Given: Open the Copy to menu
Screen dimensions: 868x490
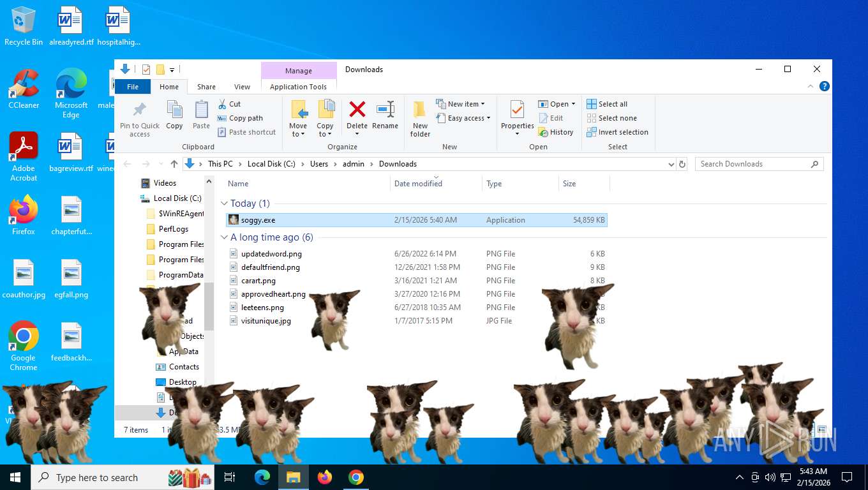Looking at the screenshot, I should (x=325, y=119).
